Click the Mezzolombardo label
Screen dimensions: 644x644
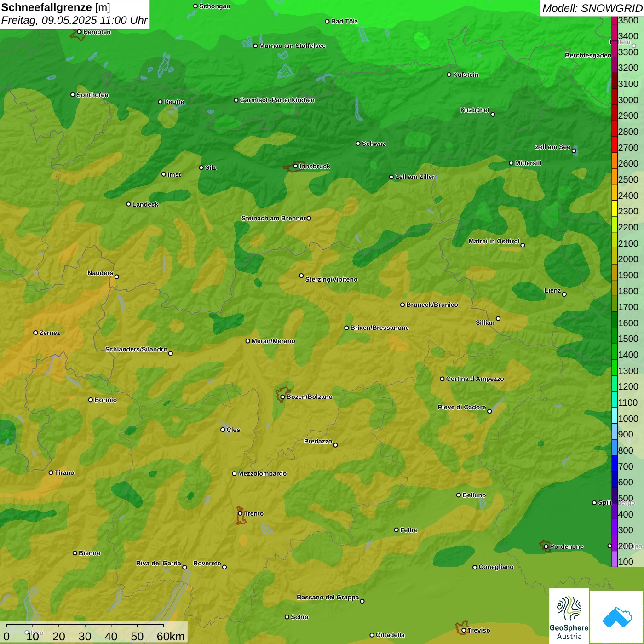[263, 473]
